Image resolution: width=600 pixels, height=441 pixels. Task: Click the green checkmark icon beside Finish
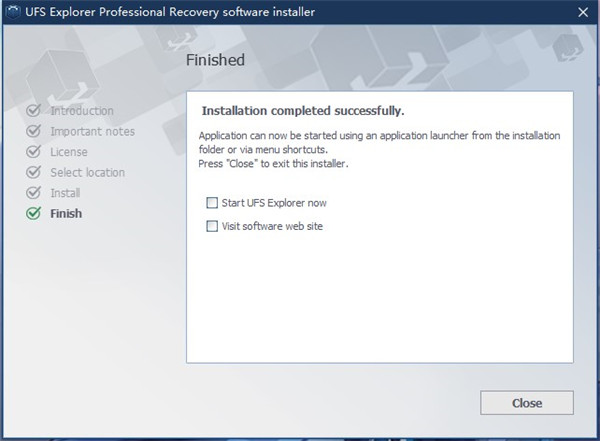coord(34,213)
